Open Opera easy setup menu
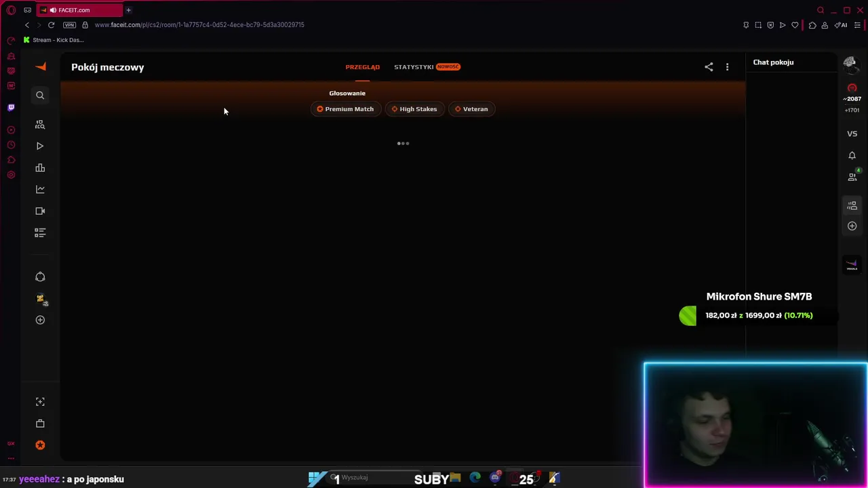868x488 pixels. tap(857, 25)
